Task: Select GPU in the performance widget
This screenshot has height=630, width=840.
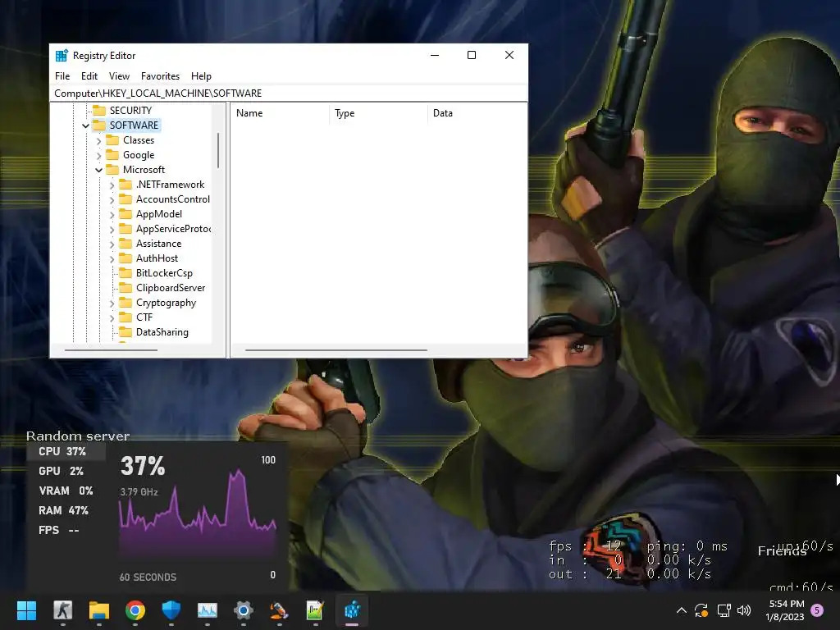Action: point(61,471)
